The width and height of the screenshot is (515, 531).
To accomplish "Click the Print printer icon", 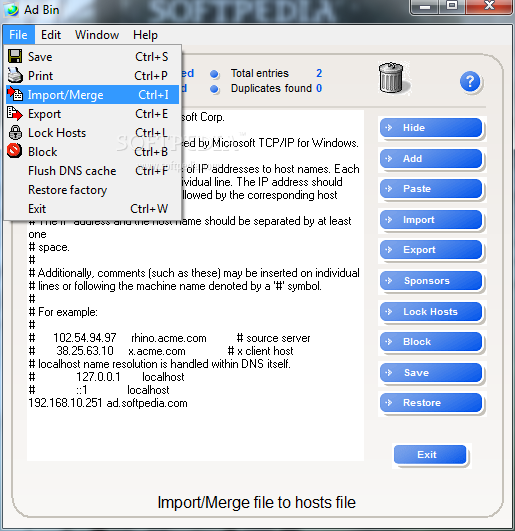I will pos(15,75).
